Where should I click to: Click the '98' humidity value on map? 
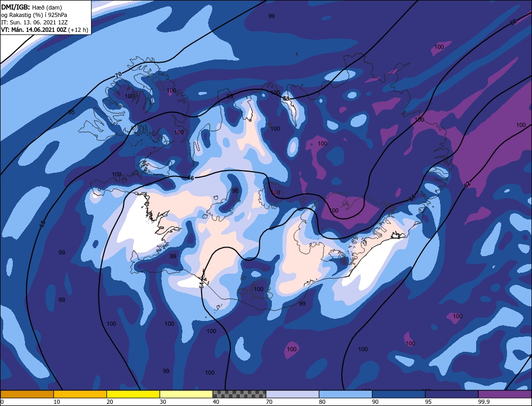[x=235, y=191]
